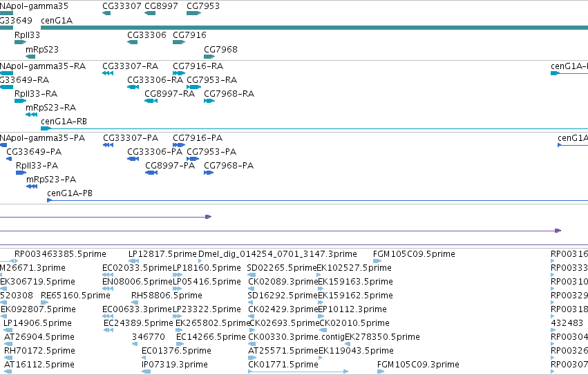Click the shorter purple arrow's arrowhead

[209, 217]
